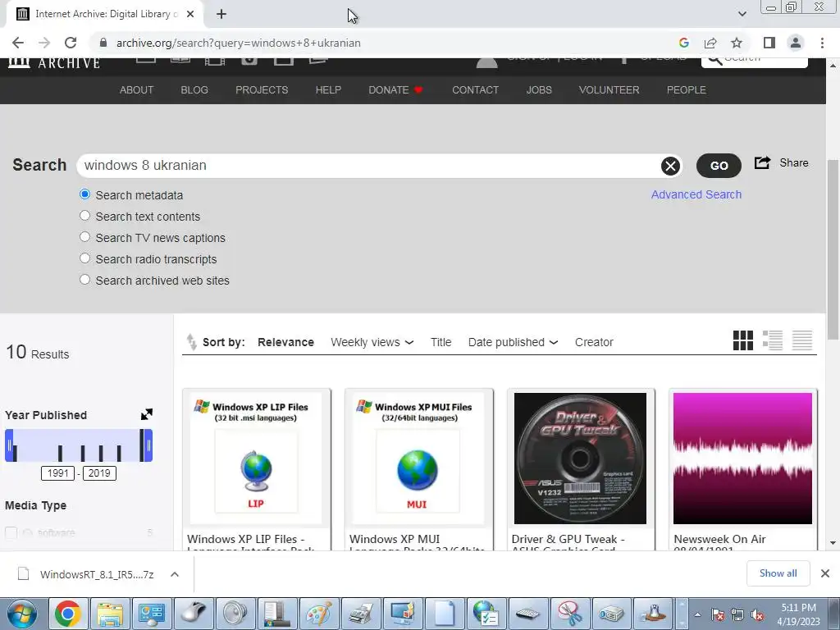Select the Search TV news captions option
This screenshot has height=630, width=840.
pos(84,237)
